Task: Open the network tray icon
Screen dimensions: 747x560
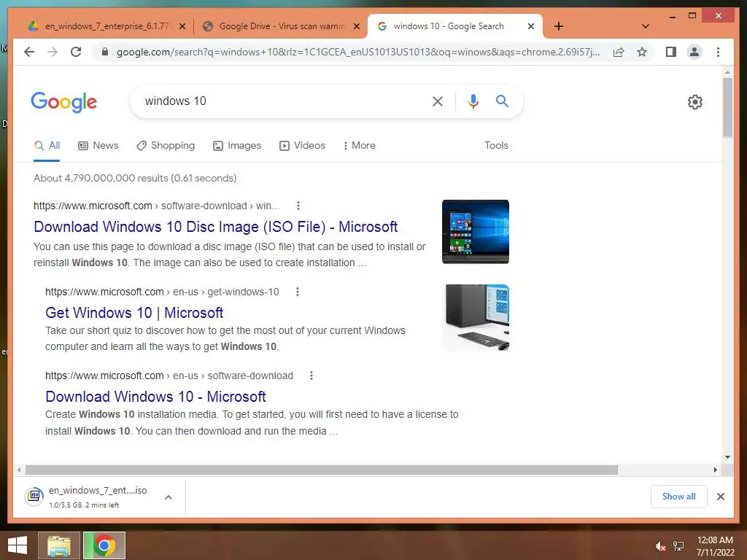Action: 678,546
